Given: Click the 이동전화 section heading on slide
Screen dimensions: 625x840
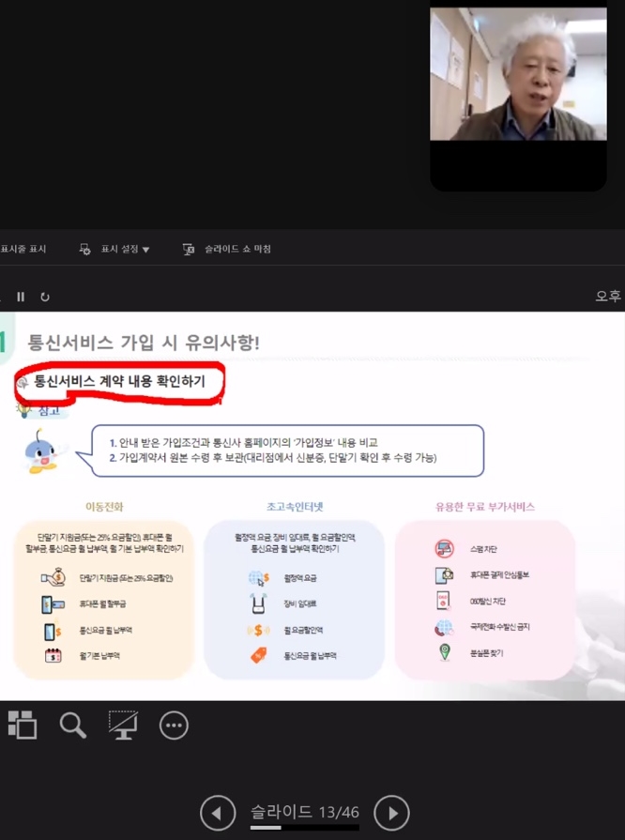Looking at the screenshot, I should [x=104, y=507].
